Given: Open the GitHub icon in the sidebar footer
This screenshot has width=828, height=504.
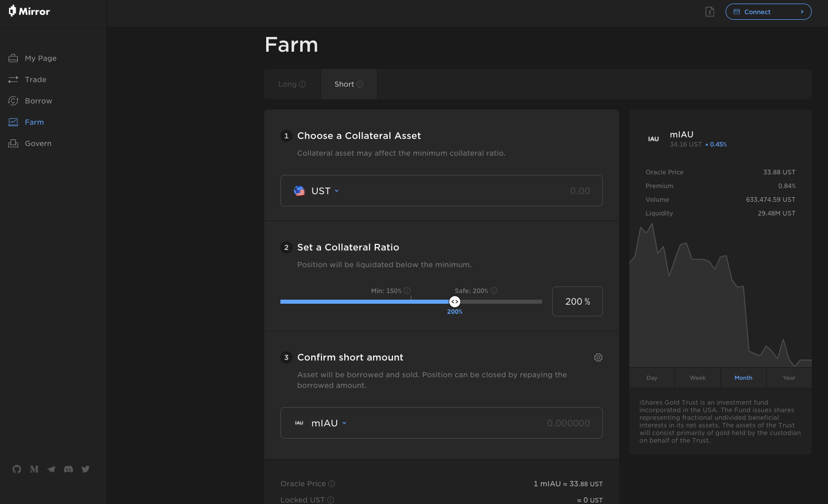Looking at the screenshot, I should (16, 469).
